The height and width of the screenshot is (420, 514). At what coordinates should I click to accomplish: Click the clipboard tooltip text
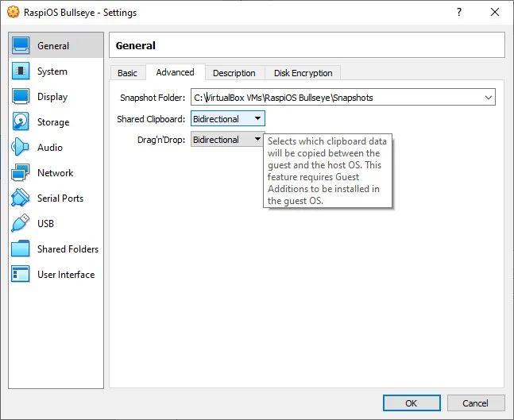point(327,171)
